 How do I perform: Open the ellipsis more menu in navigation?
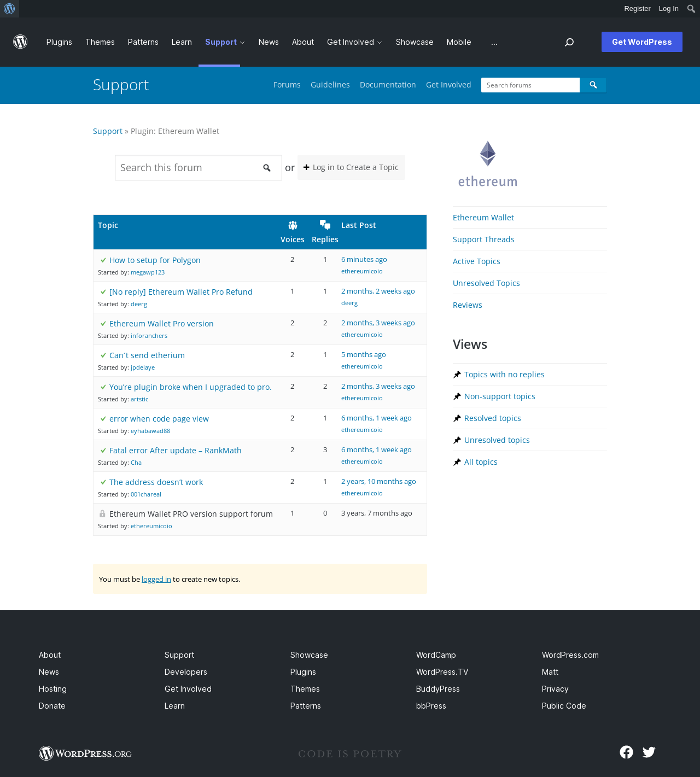click(x=494, y=42)
